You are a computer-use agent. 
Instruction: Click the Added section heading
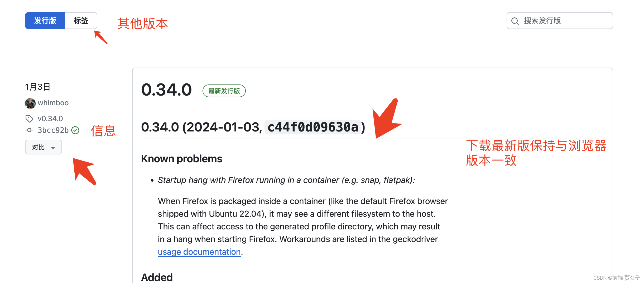(157, 277)
